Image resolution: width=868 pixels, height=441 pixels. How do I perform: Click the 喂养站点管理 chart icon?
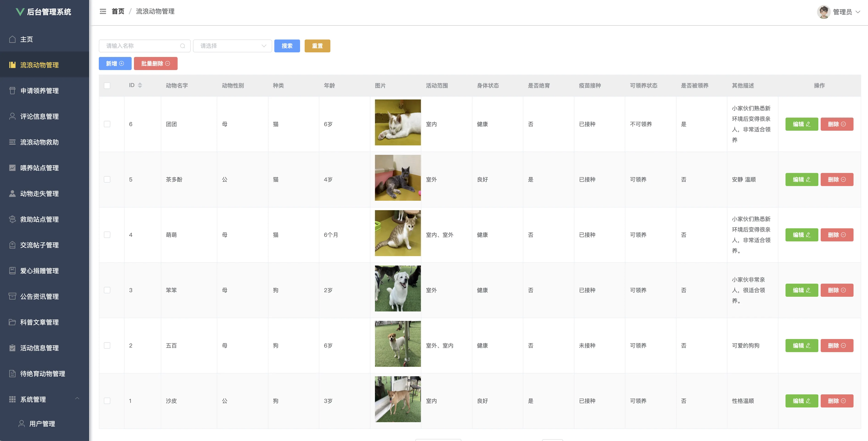tap(12, 168)
